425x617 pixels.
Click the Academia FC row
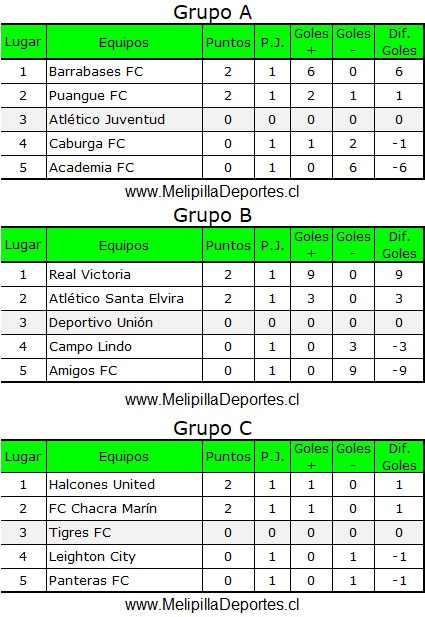coord(212,168)
